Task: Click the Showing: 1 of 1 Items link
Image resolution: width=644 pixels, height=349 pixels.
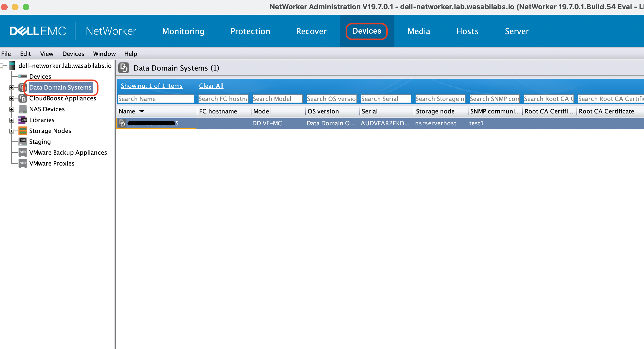Action: coord(152,86)
